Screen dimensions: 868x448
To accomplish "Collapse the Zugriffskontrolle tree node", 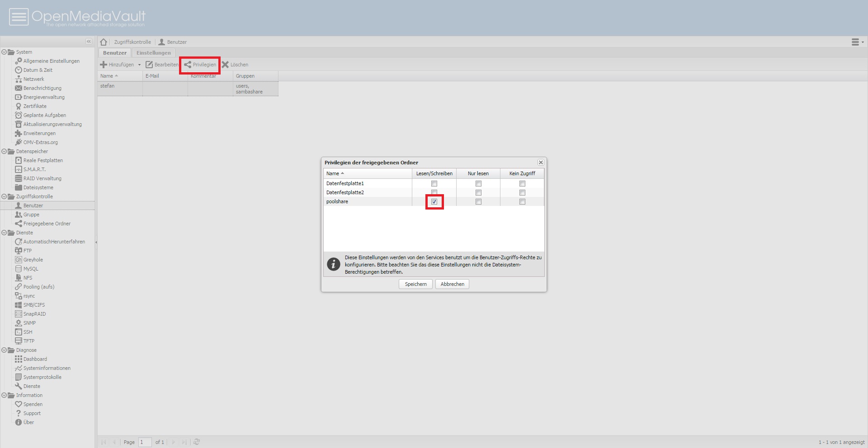I will point(4,196).
